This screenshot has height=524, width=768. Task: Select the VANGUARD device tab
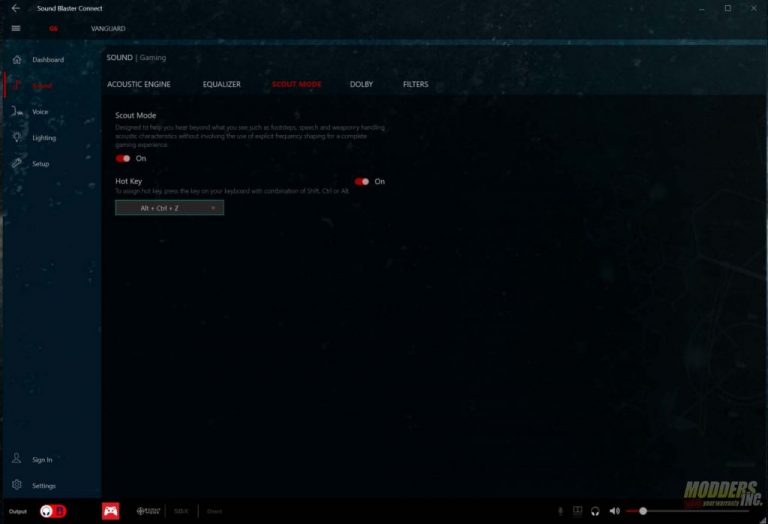107,29
